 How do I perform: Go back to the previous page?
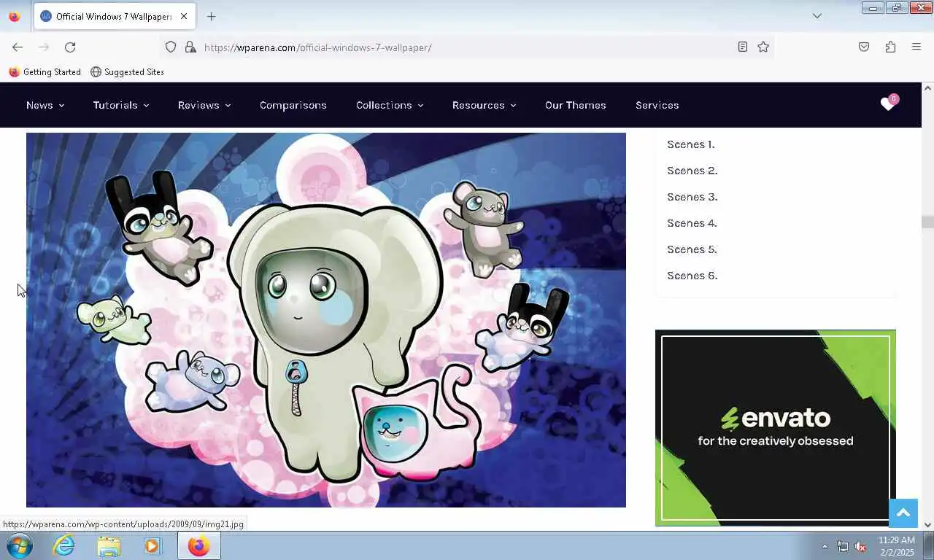18,47
